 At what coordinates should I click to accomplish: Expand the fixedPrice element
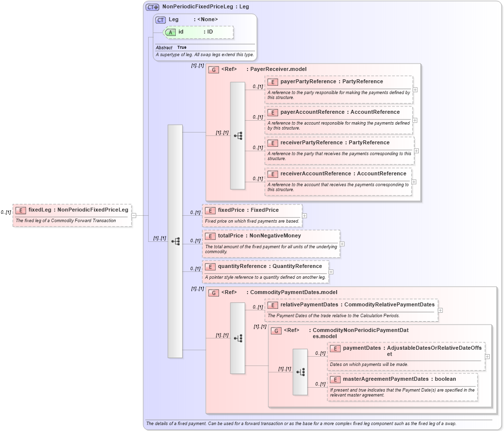click(304, 216)
